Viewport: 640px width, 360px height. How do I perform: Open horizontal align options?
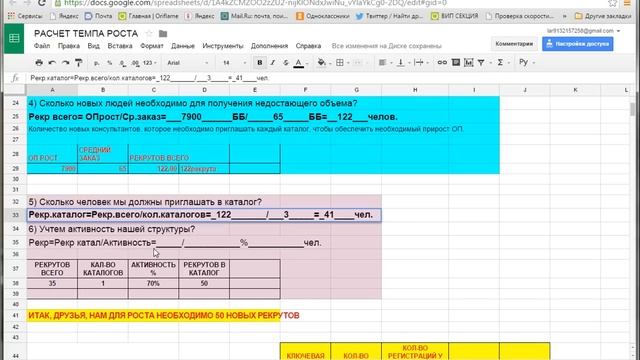[x=385, y=62]
